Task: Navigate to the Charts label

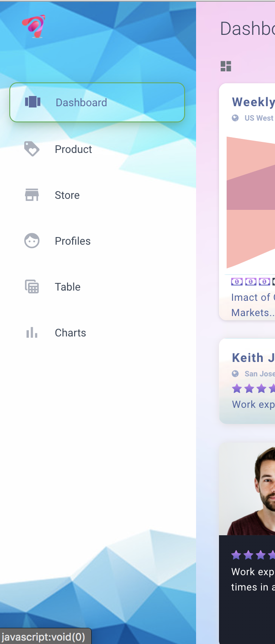Action: coord(70,333)
